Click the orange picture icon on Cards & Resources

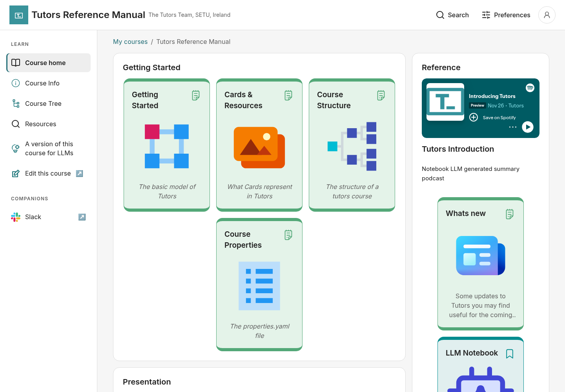259,147
